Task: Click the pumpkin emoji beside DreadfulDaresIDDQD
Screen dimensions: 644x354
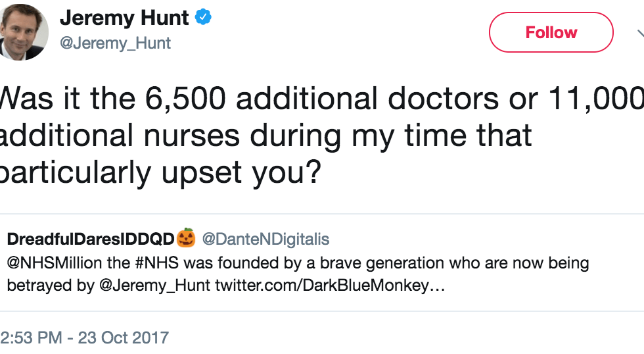Action: pos(186,238)
